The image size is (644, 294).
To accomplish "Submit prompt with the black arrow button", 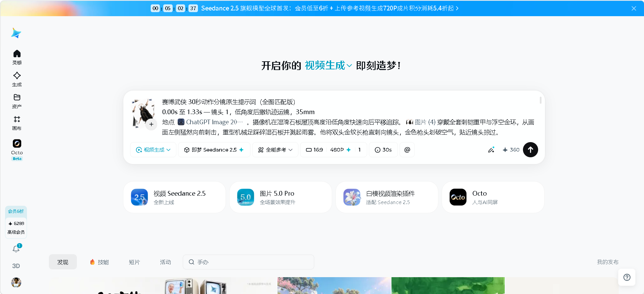I will pyautogui.click(x=530, y=150).
